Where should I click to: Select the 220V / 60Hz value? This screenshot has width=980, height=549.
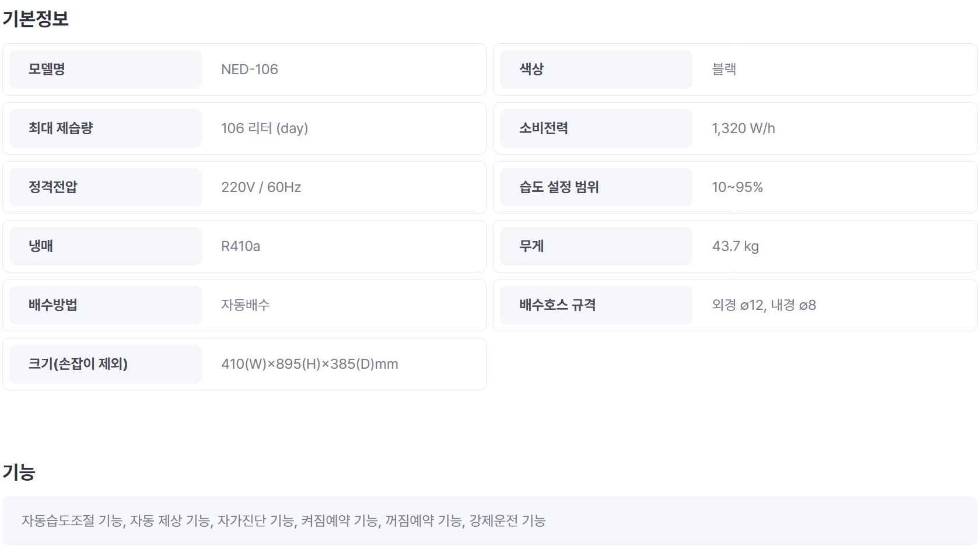pyautogui.click(x=261, y=187)
